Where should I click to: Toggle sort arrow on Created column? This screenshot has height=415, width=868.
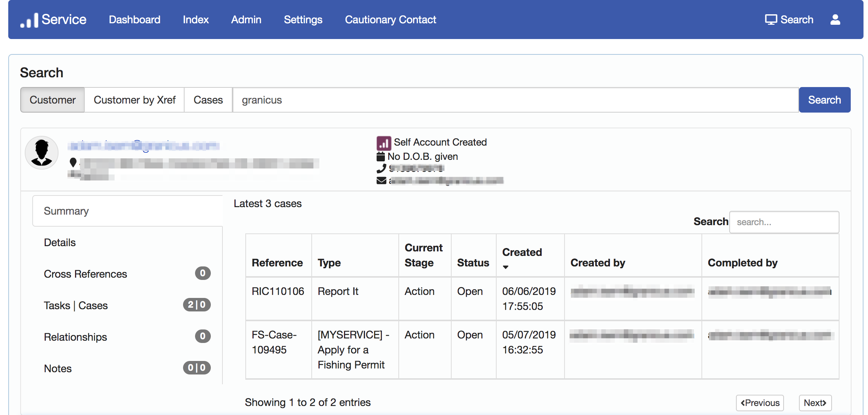click(505, 267)
